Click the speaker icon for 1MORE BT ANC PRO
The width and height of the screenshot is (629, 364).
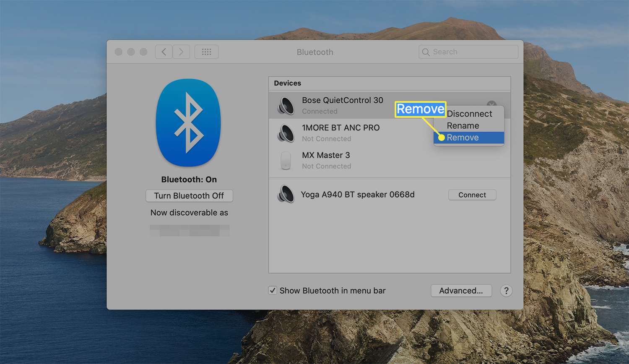click(x=286, y=133)
